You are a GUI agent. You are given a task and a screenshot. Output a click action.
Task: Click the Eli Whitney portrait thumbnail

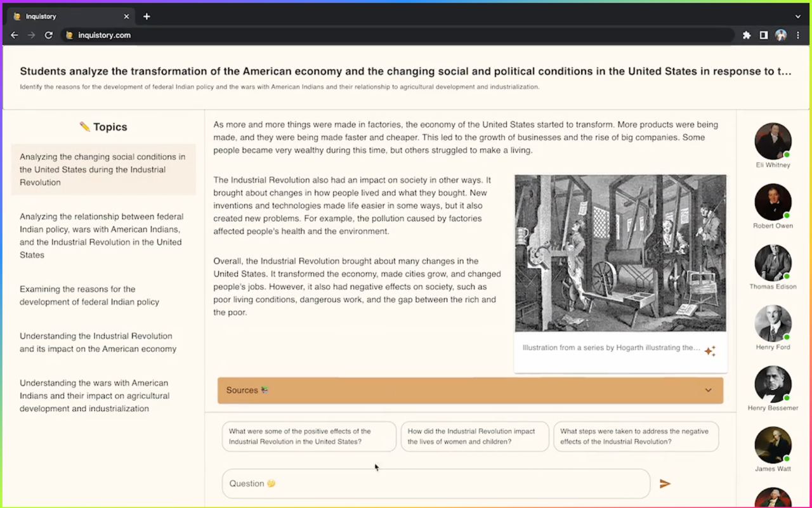(773, 141)
